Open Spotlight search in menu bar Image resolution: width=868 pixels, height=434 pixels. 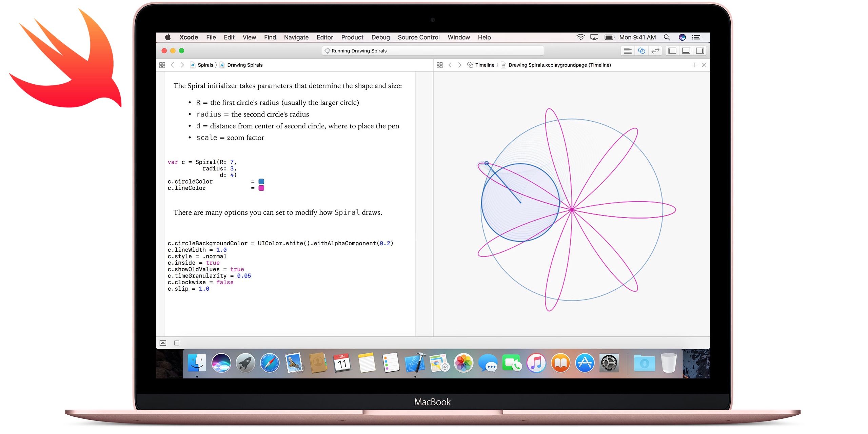pos(667,37)
